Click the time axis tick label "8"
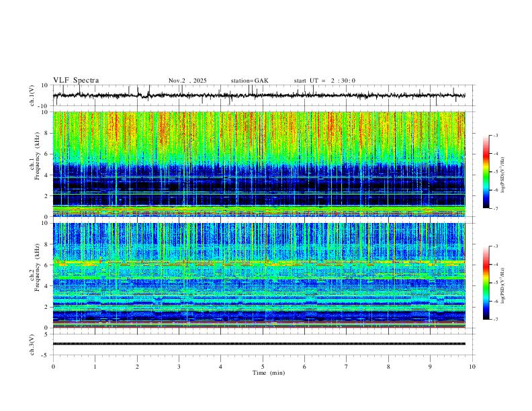The height and width of the screenshot is (411, 532). coord(388,367)
